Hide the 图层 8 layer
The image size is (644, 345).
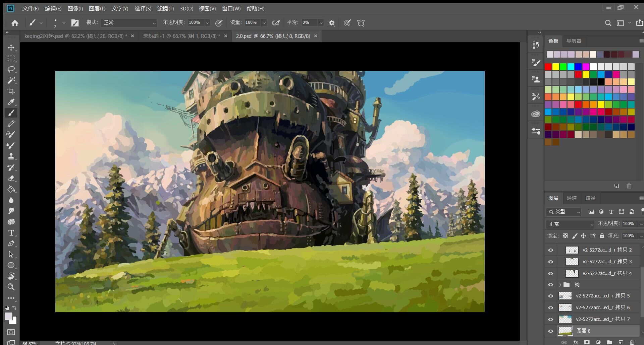[550, 331]
